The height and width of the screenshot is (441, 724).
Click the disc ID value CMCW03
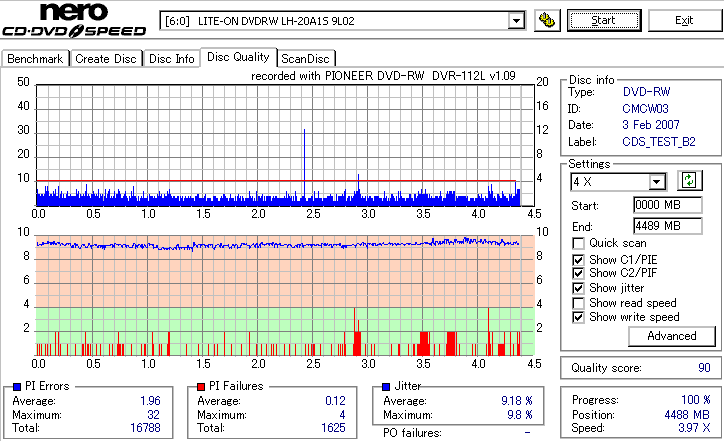pos(645,109)
